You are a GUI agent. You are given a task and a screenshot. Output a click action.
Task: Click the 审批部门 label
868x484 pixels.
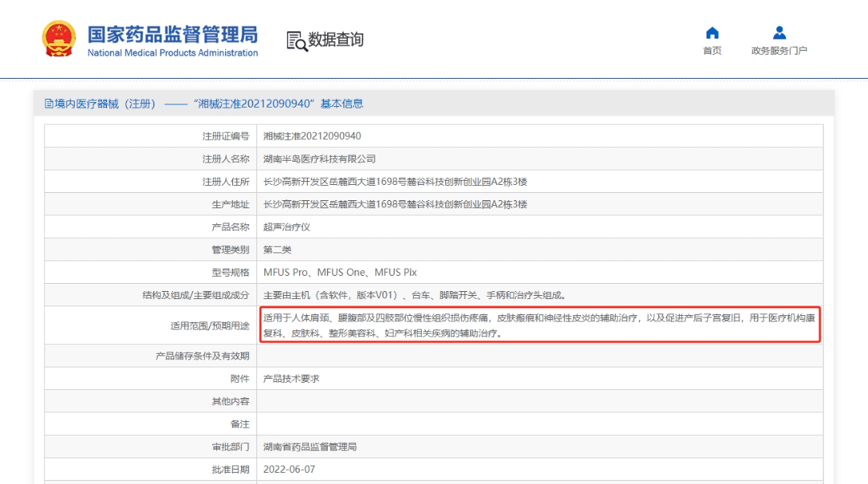[231, 447]
